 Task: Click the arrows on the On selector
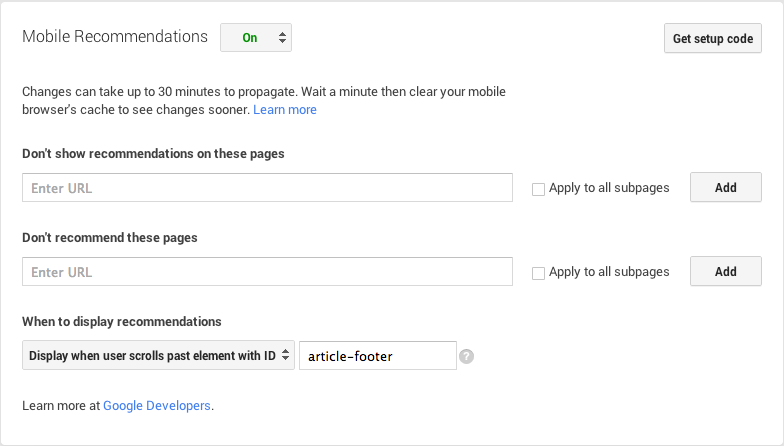pyautogui.click(x=283, y=38)
